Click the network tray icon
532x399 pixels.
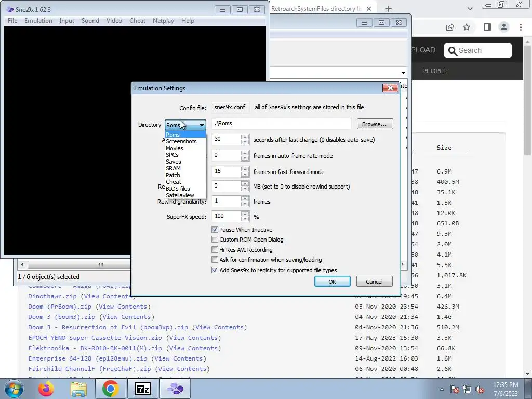point(467,389)
